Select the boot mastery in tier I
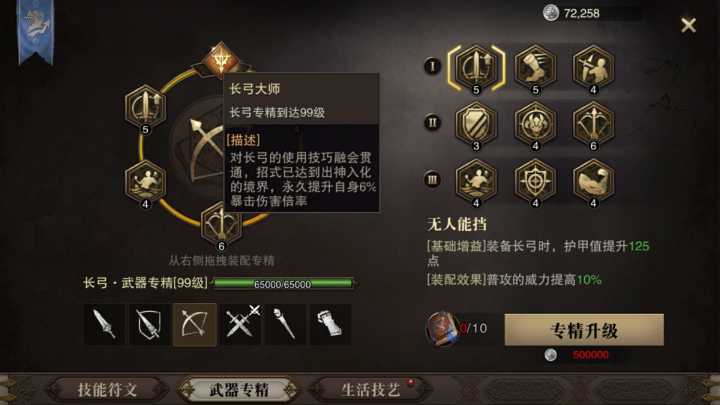The width and height of the screenshot is (720, 405). (x=535, y=68)
